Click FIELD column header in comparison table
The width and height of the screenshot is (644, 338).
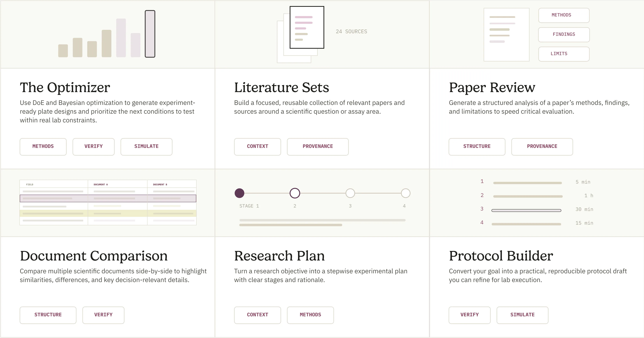click(30, 184)
